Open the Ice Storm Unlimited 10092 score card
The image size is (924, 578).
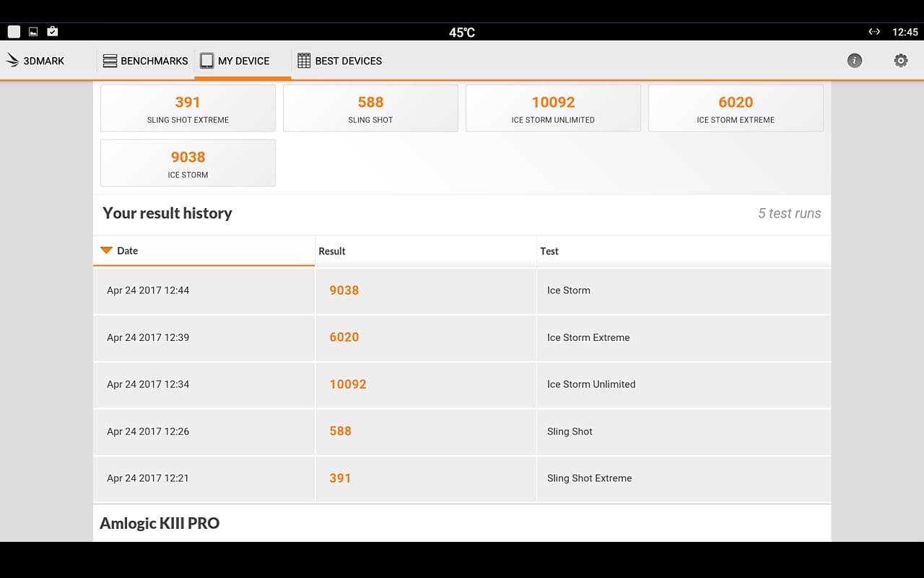[553, 108]
